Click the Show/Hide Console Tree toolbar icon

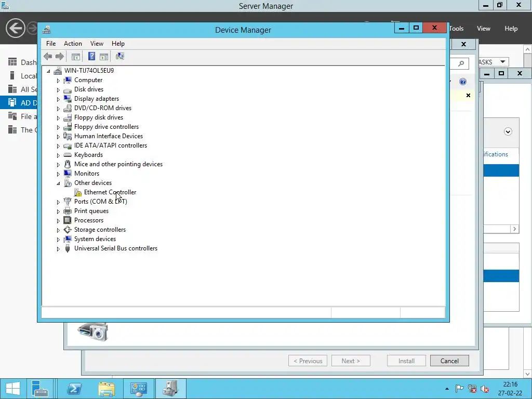point(76,56)
